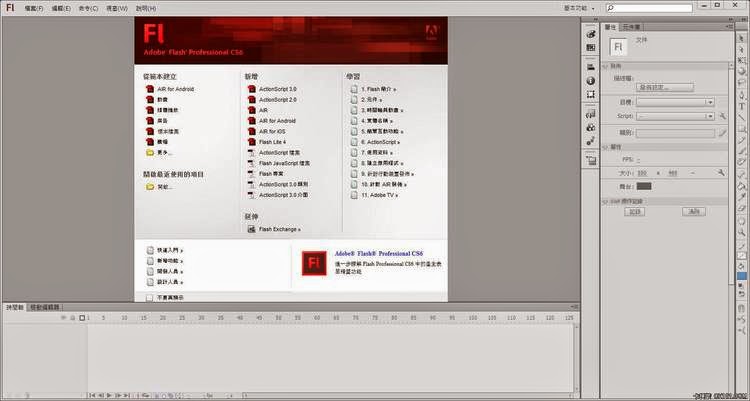This screenshot has width=750, height=401.
Task: Select the Line tool
Action: click(742, 117)
